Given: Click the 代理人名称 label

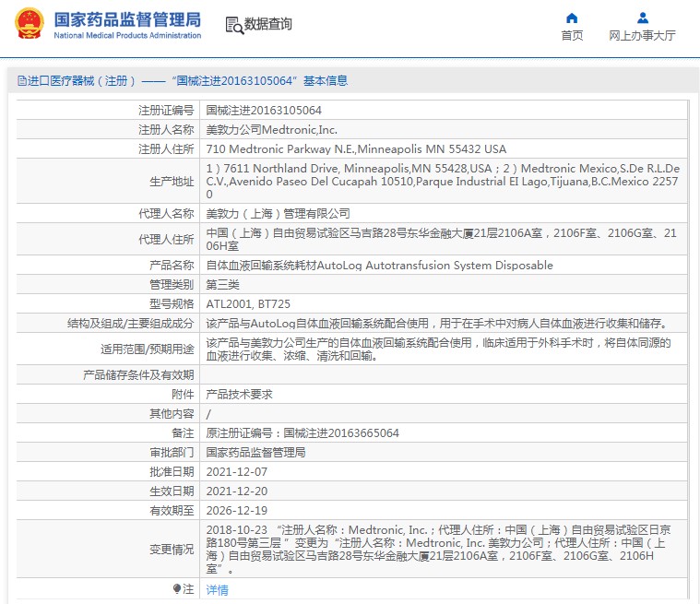Looking at the screenshot, I should tap(166, 214).
